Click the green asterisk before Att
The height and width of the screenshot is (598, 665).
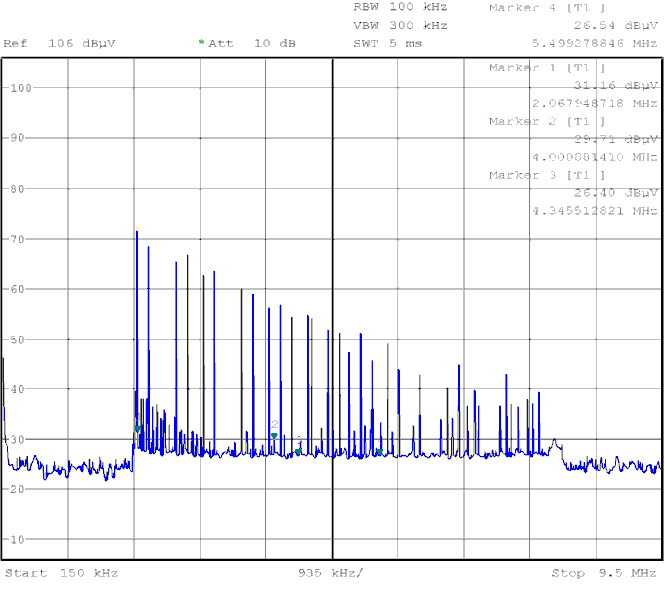201,43
